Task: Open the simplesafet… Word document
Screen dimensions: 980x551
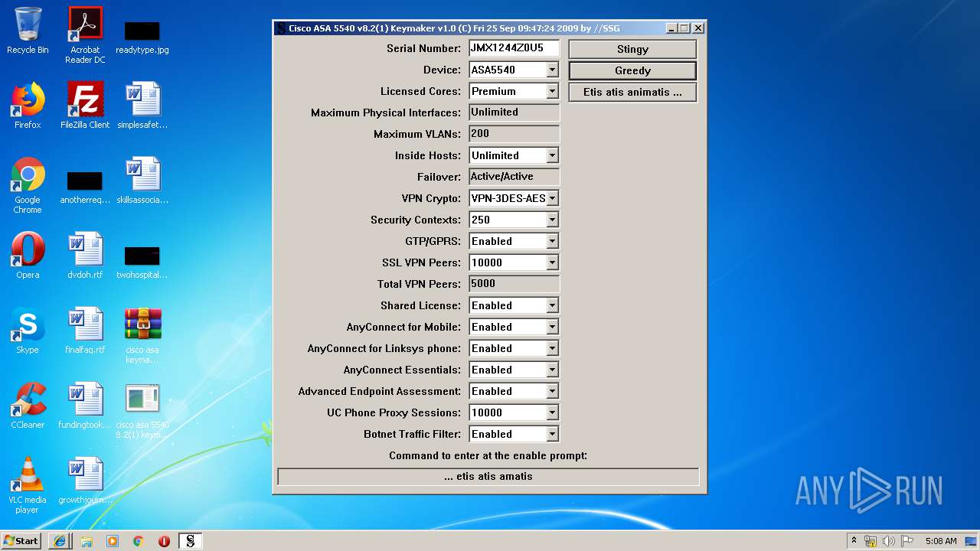Action: (142, 106)
